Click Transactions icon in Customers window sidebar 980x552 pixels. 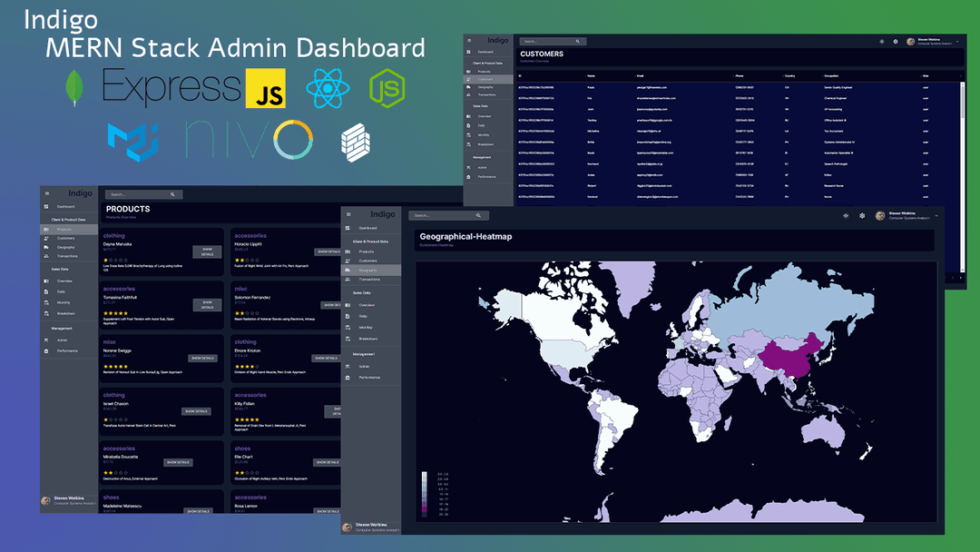point(469,94)
